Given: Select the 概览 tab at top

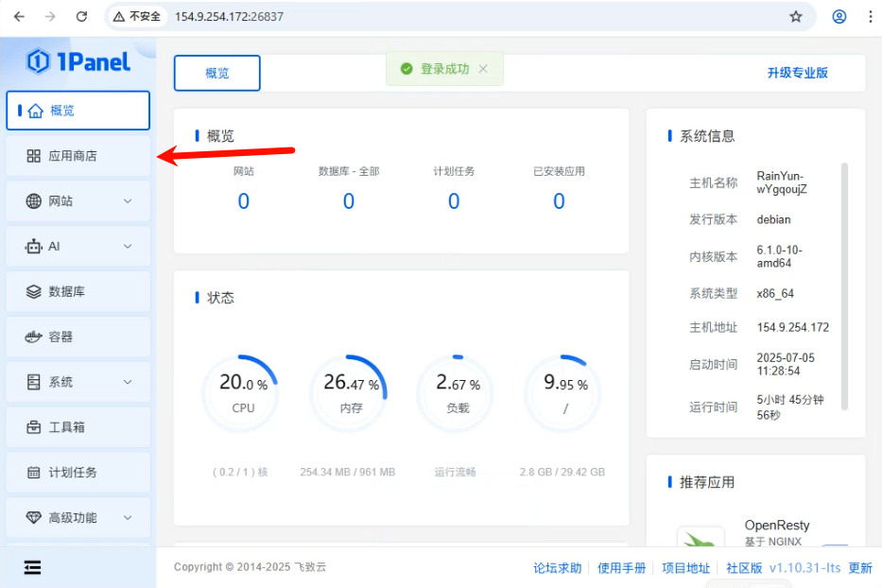Looking at the screenshot, I should coord(217,73).
